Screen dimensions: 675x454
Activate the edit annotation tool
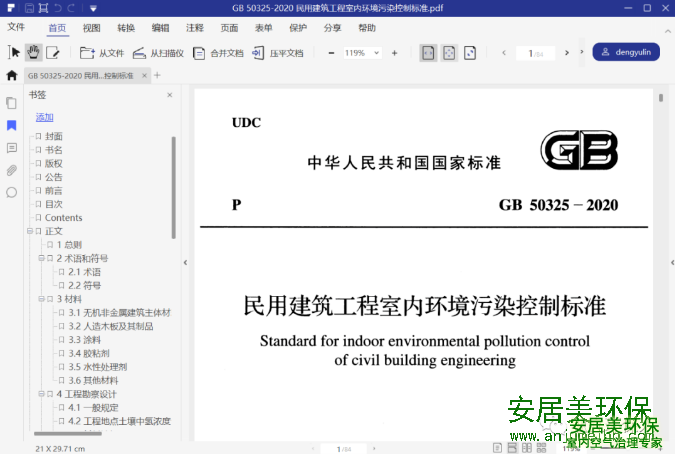(53, 52)
